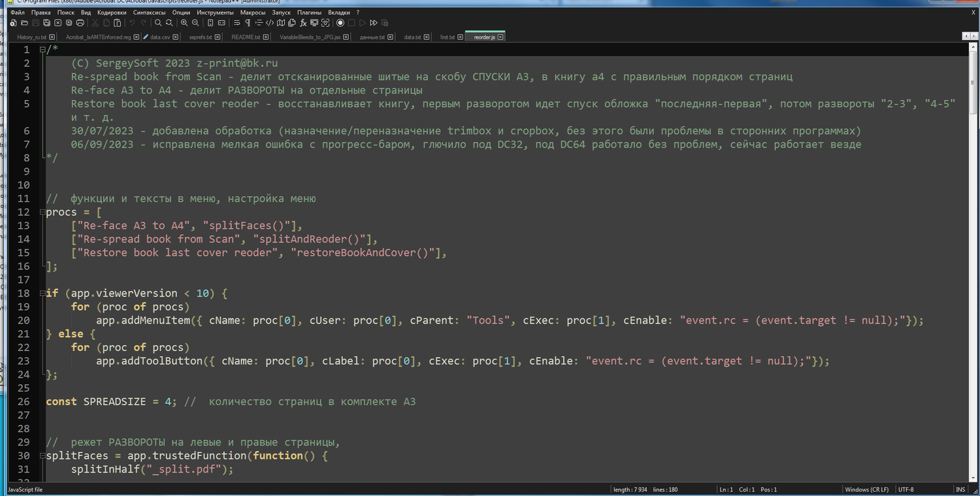The width and height of the screenshot is (980, 496).
Task: Switch to the History_ru.txt tab
Action: (x=32, y=37)
